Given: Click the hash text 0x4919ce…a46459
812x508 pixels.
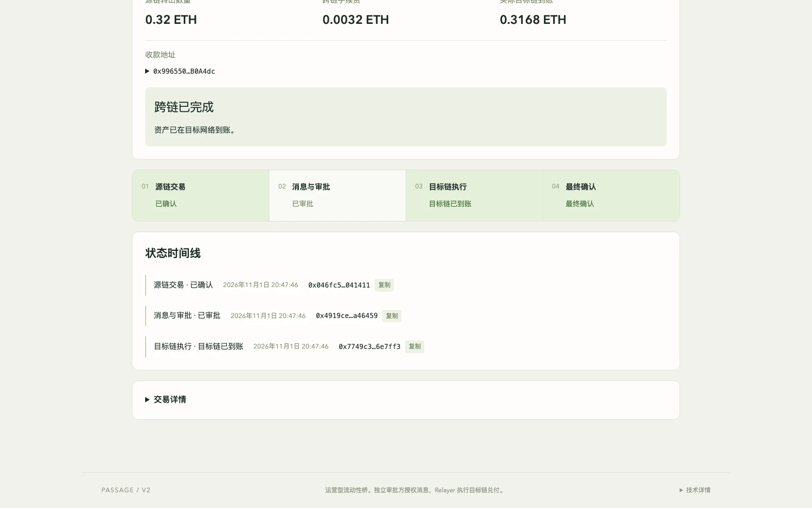Looking at the screenshot, I should (347, 316).
